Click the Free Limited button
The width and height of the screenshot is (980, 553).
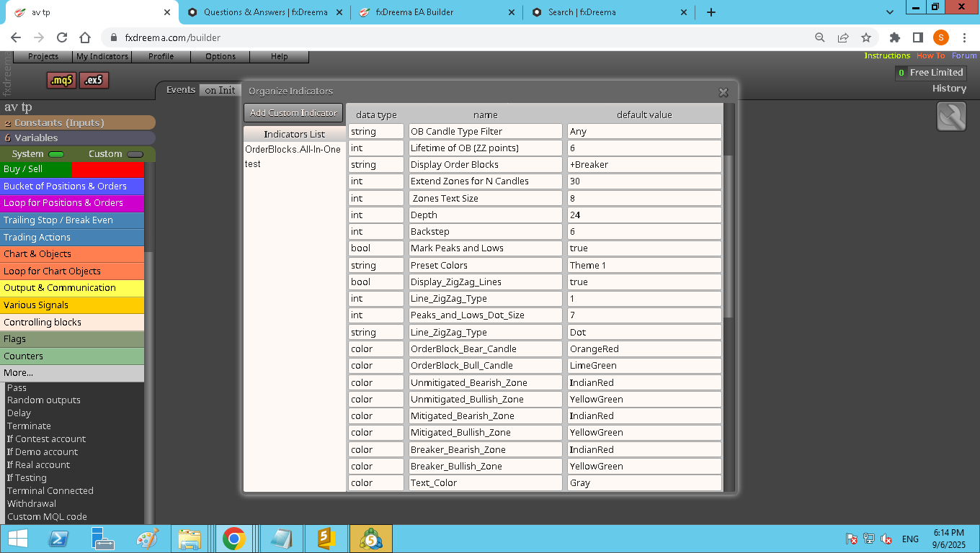click(x=930, y=73)
